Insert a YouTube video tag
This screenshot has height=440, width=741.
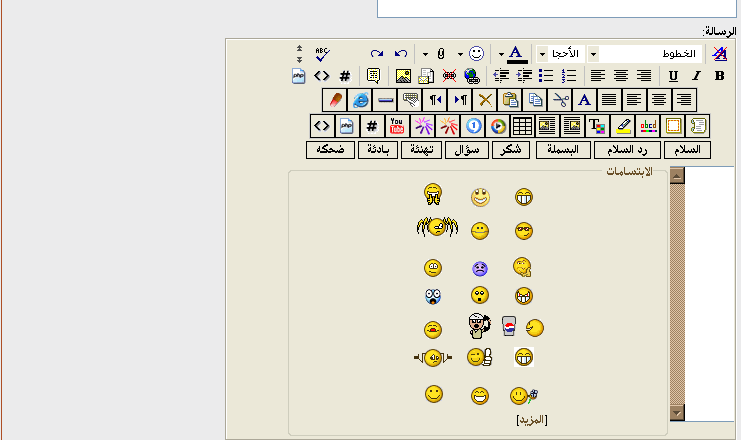(x=396, y=126)
